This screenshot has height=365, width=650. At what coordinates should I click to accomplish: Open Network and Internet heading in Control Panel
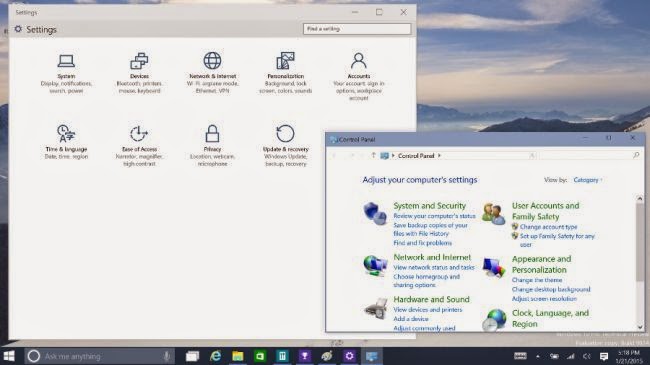432,257
